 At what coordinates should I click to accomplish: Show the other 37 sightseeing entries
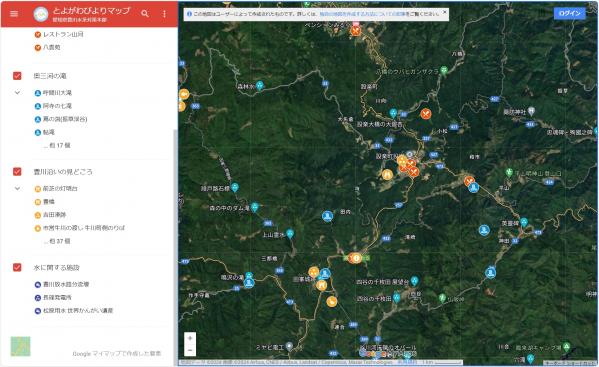point(57,241)
